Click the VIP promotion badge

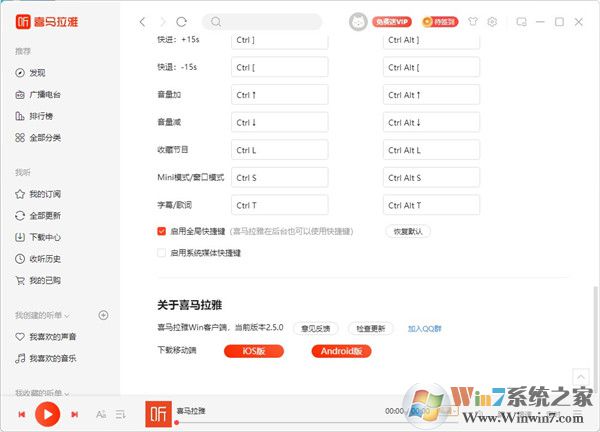(x=392, y=22)
